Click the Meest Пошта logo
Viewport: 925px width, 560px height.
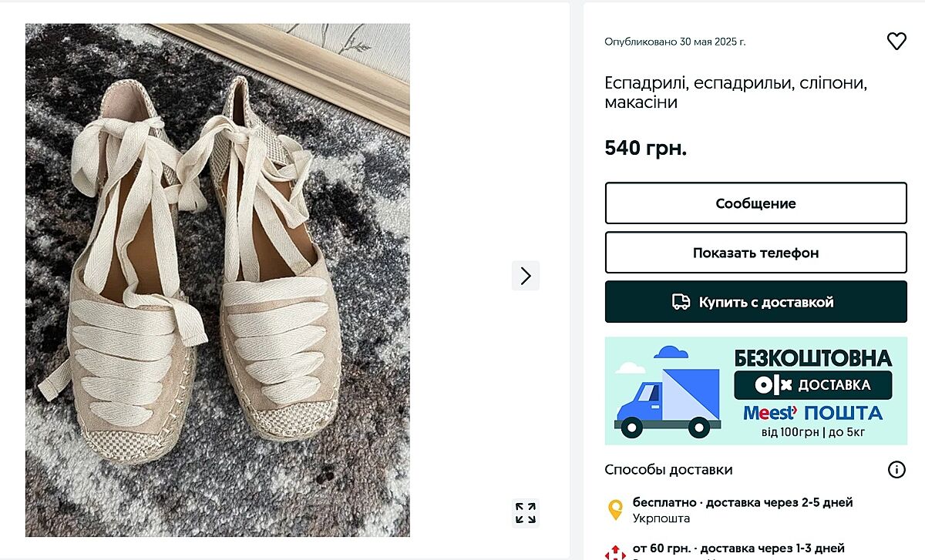coord(812,412)
